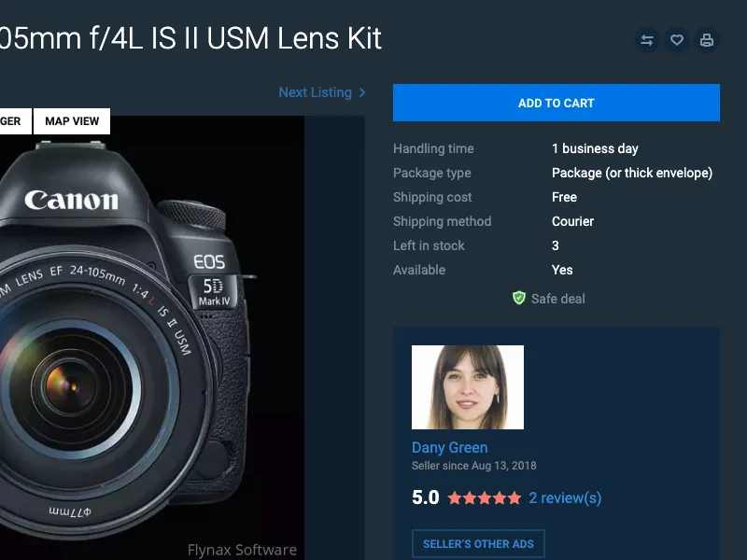The width and height of the screenshot is (747, 560).
Task: Click the 'Package type' label
Action: point(432,173)
